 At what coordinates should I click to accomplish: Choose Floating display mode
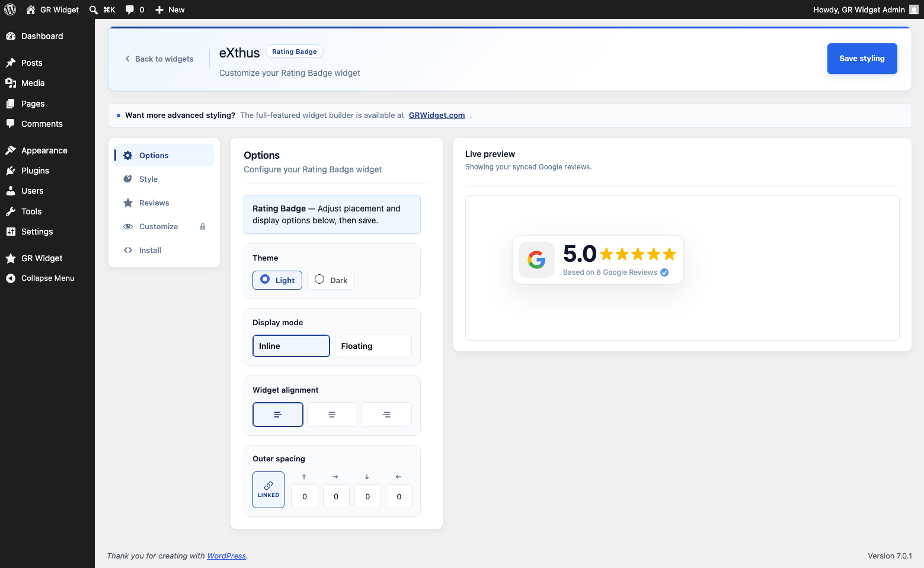coord(373,346)
